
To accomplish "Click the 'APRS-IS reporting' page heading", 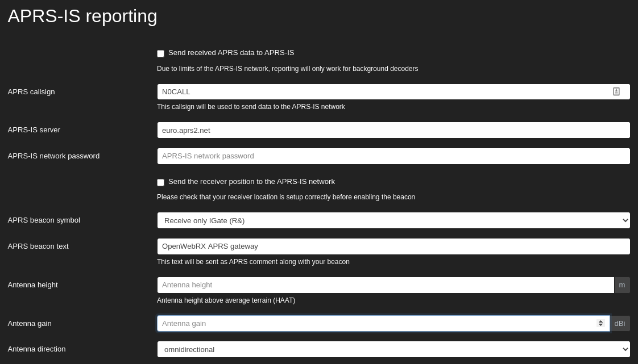I will pos(82,16).
